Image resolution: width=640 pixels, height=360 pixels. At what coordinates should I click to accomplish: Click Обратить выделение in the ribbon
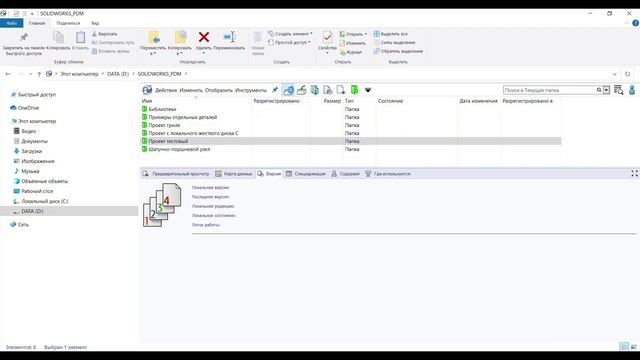[x=398, y=51]
